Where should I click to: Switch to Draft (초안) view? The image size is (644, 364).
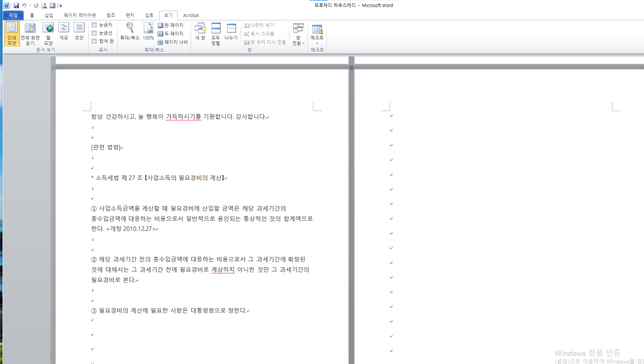(x=79, y=31)
